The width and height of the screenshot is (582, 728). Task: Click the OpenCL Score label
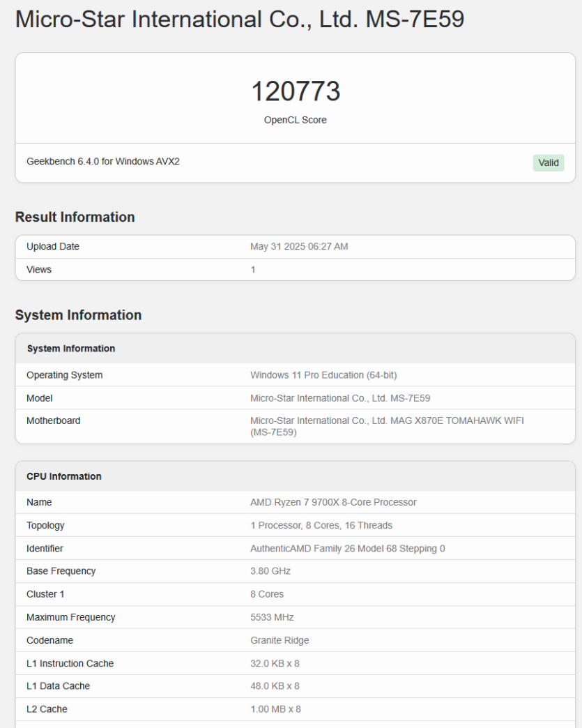click(x=295, y=120)
